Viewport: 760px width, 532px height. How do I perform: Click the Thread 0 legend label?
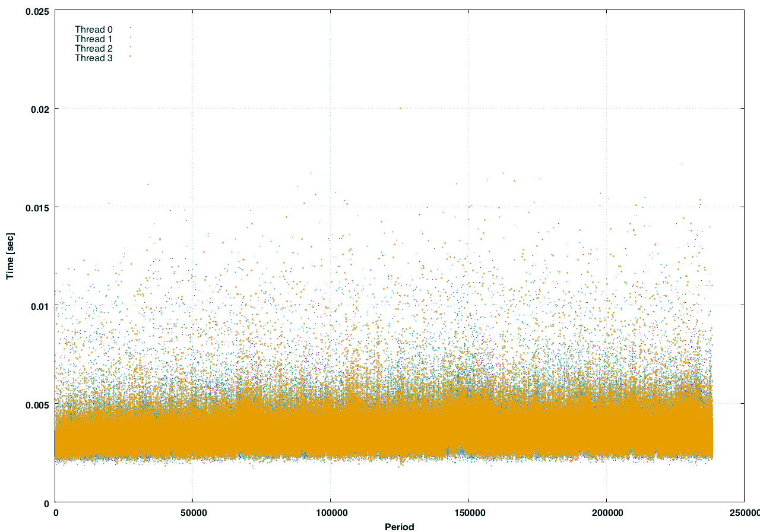[x=93, y=29]
